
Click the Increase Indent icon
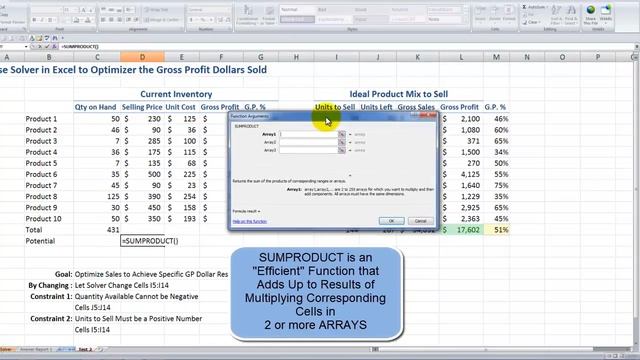[x=137, y=20]
